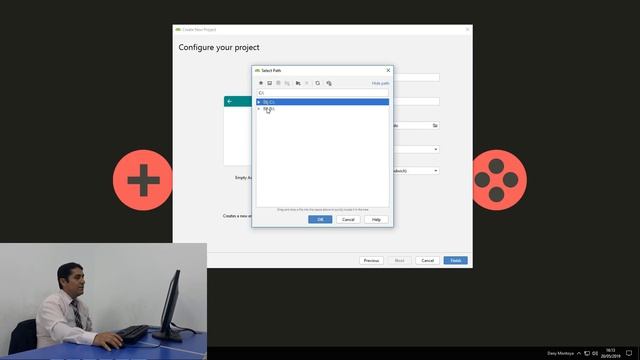The width and height of the screenshot is (640, 360).
Task: Click the grayed Delete toolbar icon
Action: tap(307, 83)
